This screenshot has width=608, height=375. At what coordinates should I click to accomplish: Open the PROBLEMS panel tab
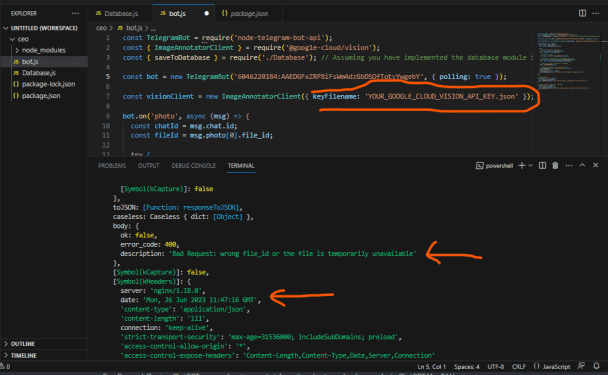pyautogui.click(x=112, y=166)
